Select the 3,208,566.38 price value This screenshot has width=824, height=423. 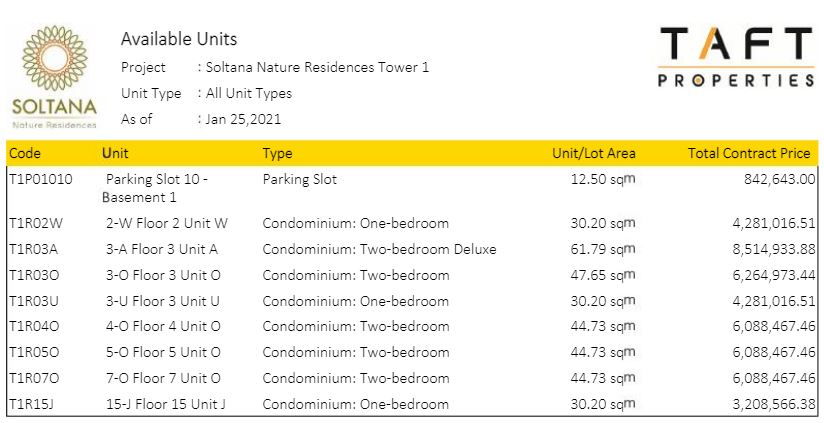click(767, 404)
